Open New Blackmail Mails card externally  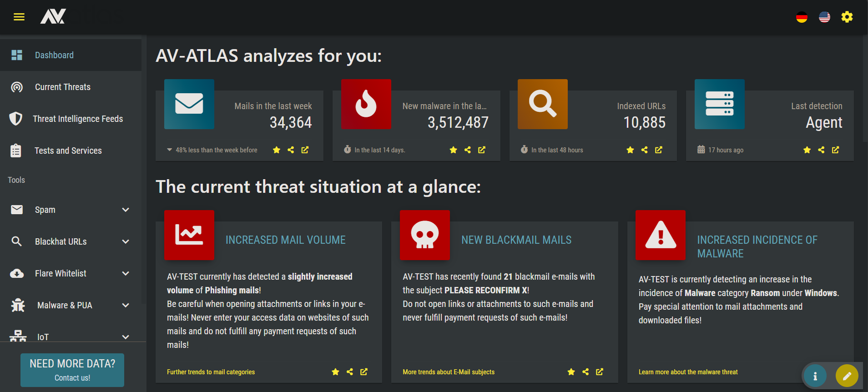[600, 372]
